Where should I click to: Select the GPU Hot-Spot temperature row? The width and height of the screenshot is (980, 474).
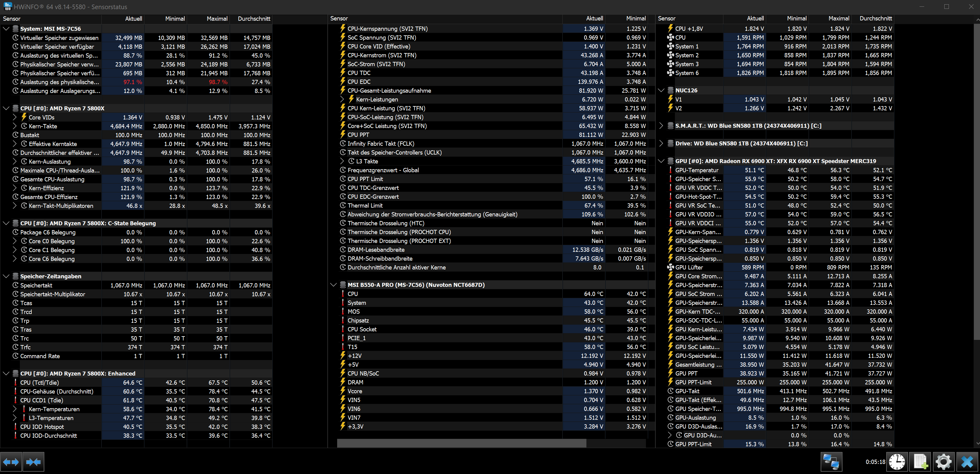[698, 197]
